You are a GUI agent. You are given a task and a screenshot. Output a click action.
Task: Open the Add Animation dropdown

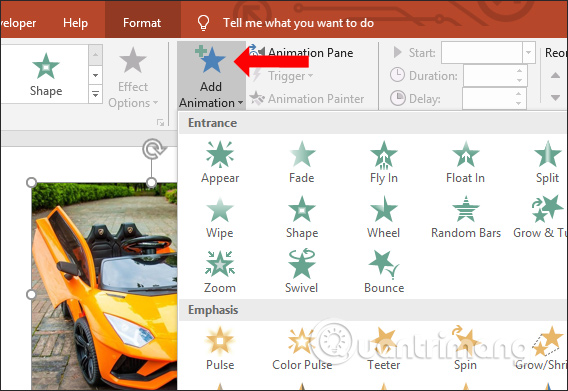pos(211,76)
